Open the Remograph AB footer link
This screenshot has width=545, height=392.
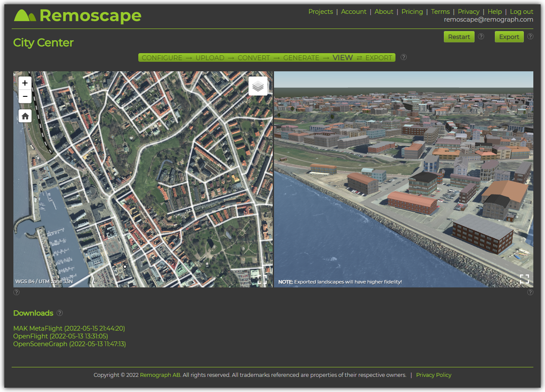click(x=160, y=375)
